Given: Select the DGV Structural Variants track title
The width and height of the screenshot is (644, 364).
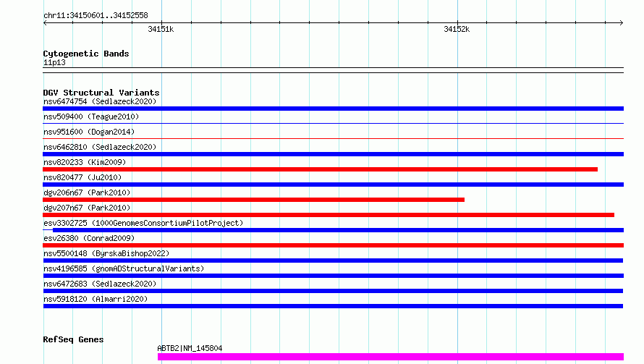Looking at the screenshot, I should (x=101, y=93).
